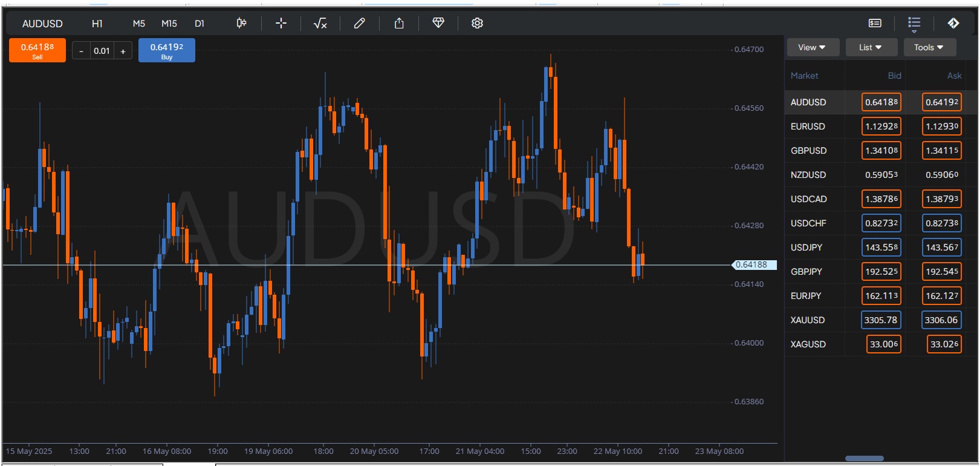Image resolution: width=980 pixels, height=466 pixels.
Task: Select the USDJPY market row
Action: 881,248
